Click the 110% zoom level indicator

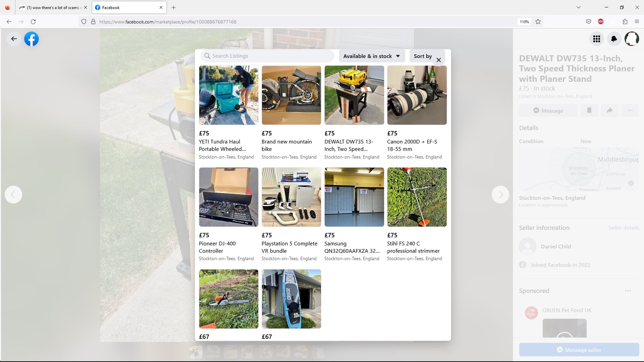click(524, 22)
